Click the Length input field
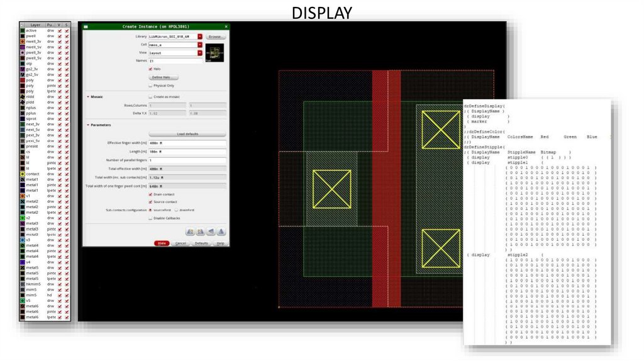This screenshot has height=361, width=644. click(187, 152)
